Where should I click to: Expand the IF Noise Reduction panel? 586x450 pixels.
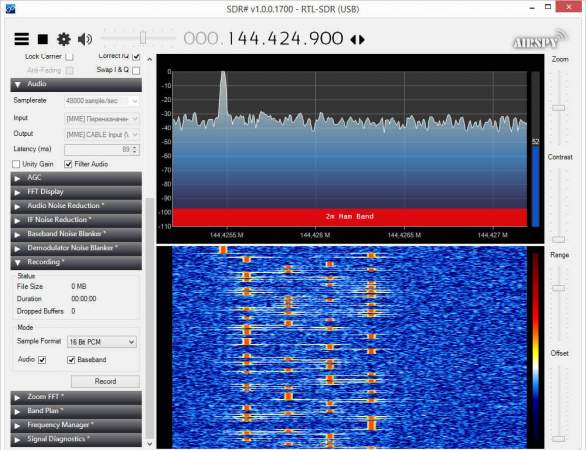[x=76, y=220]
